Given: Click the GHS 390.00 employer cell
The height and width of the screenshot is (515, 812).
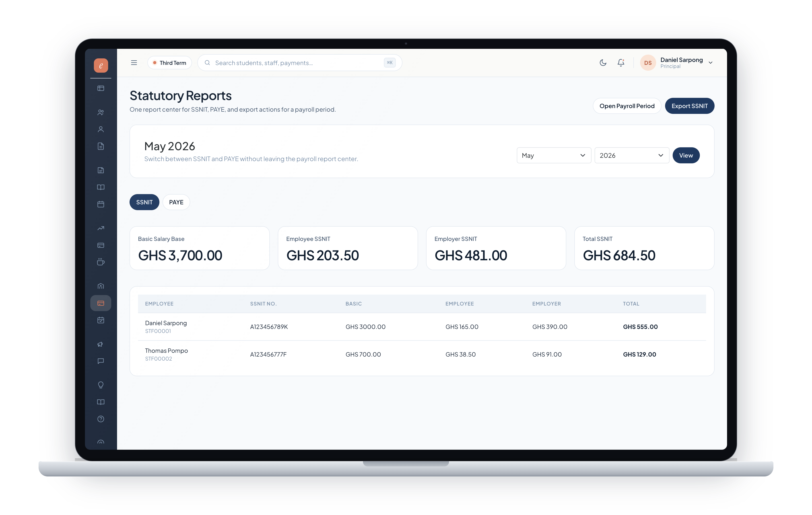Looking at the screenshot, I should 550,327.
